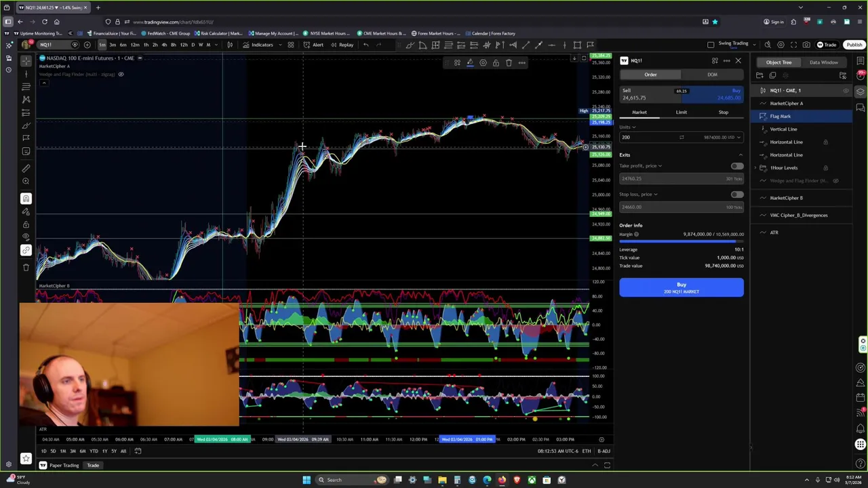The image size is (868, 488).
Task: Select the ruler measure tool
Action: pyautogui.click(x=26, y=168)
